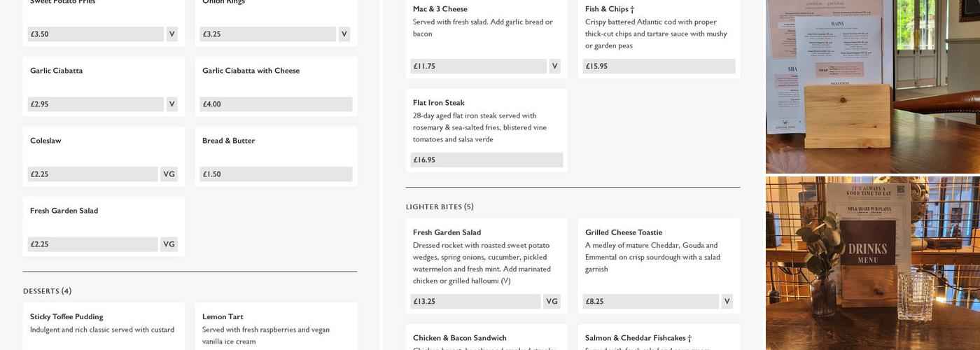Image resolution: width=980 pixels, height=350 pixels.
Task: Click the V badge beside the £3.25 price
Action: [344, 34]
